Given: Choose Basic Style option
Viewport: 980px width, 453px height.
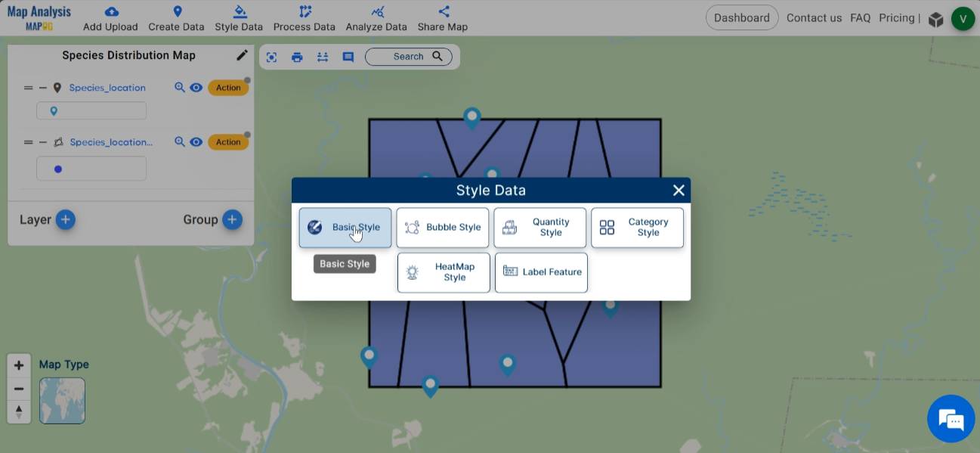Looking at the screenshot, I should click(x=345, y=228).
